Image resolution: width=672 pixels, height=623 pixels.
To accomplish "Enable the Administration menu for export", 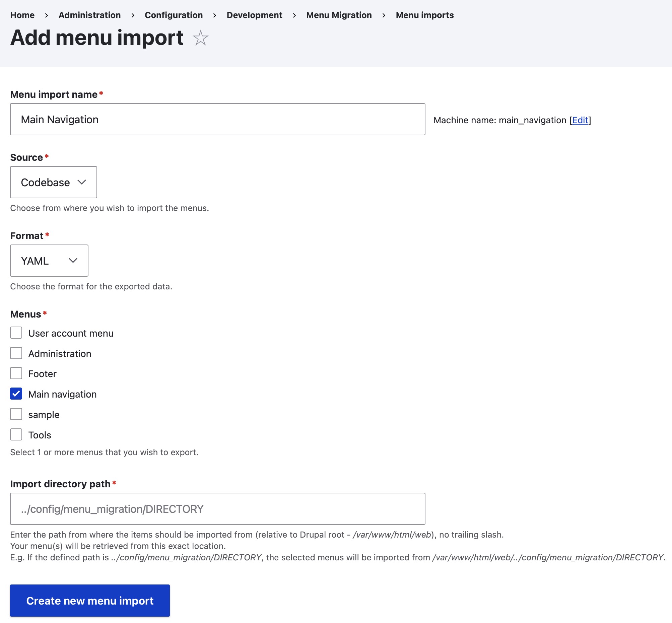I will (x=16, y=353).
